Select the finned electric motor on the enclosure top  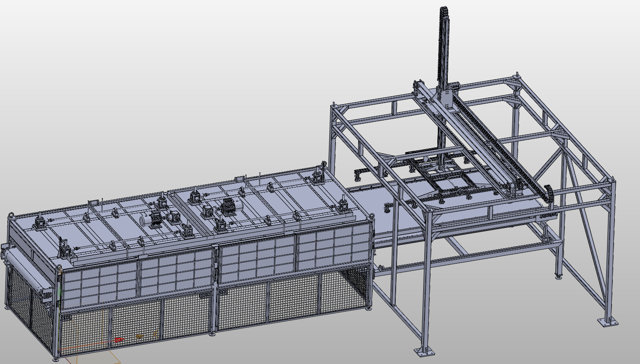coord(229,205)
